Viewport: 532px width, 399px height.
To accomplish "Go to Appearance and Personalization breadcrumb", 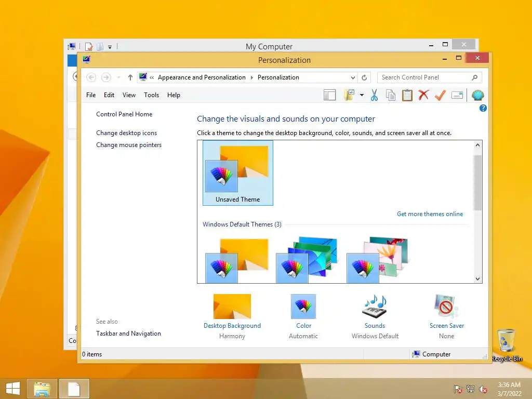I will click(x=202, y=77).
